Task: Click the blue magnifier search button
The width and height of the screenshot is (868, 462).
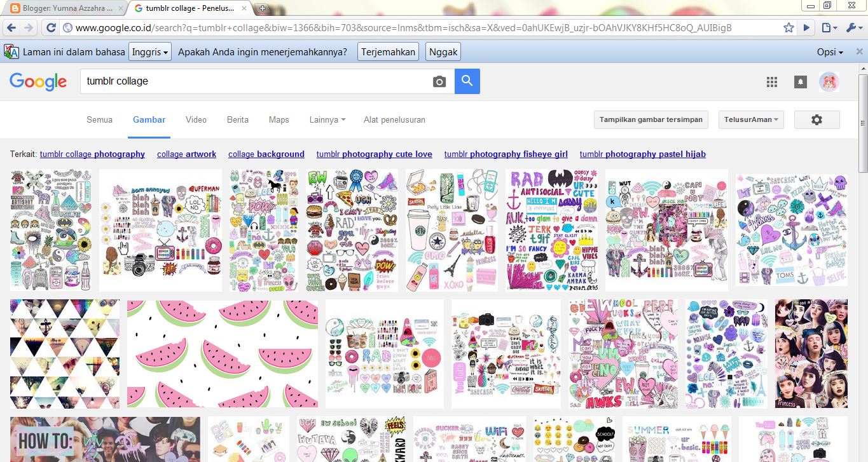Action: click(x=467, y=81)
